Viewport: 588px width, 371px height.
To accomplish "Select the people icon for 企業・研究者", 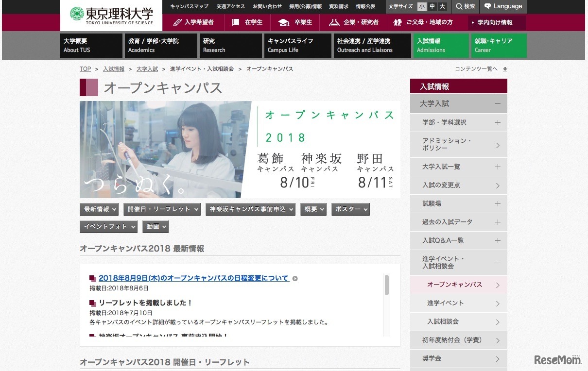I will click(334, 22).
